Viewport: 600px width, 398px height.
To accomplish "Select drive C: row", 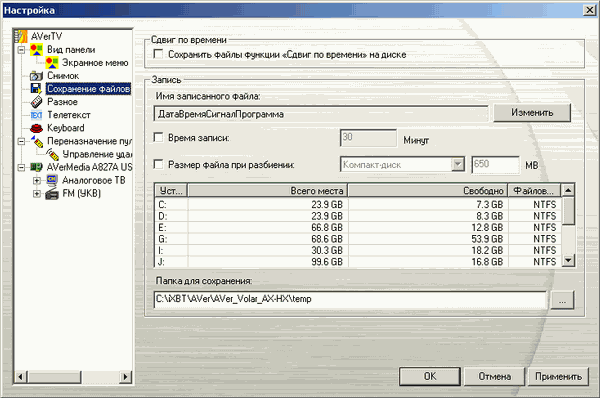I will click(x=358, y=205).
